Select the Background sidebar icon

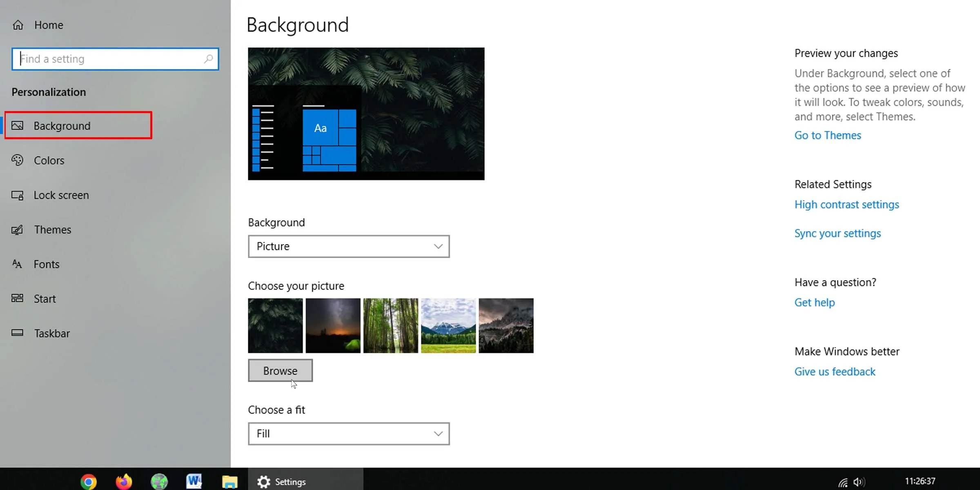(x=17, y=125)
